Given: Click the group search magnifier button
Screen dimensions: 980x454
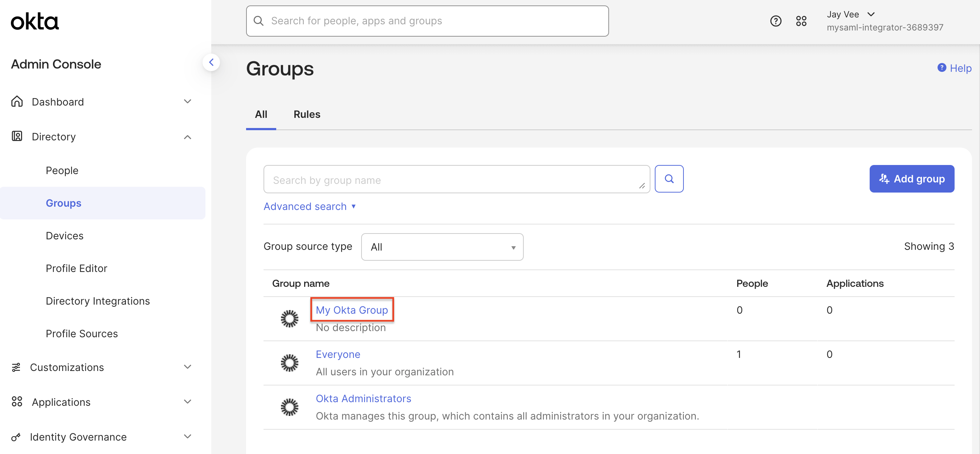Looking at the screenshot, I should (669, 178).
